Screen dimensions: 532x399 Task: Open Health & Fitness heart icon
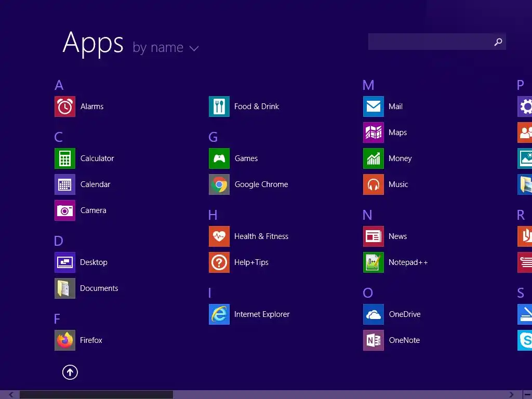coord(219,236)
